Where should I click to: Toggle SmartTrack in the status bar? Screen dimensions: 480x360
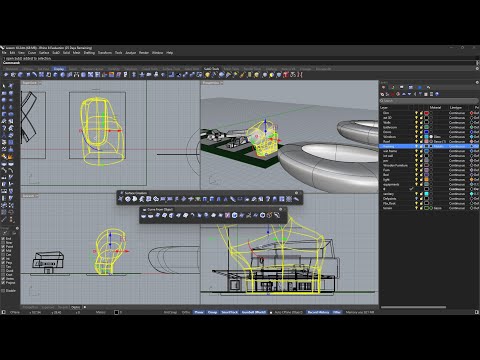tap(229, 312)
